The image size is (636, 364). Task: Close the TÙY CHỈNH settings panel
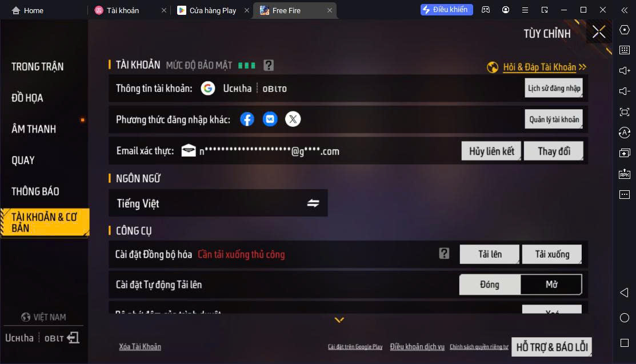(599, 32)
